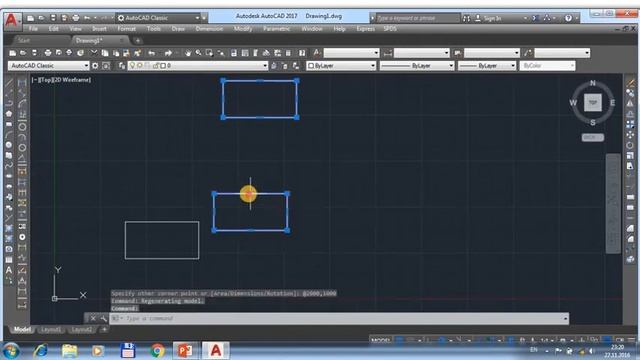
Task: Switch to the Layout2 tab
Action: (81, 329)
